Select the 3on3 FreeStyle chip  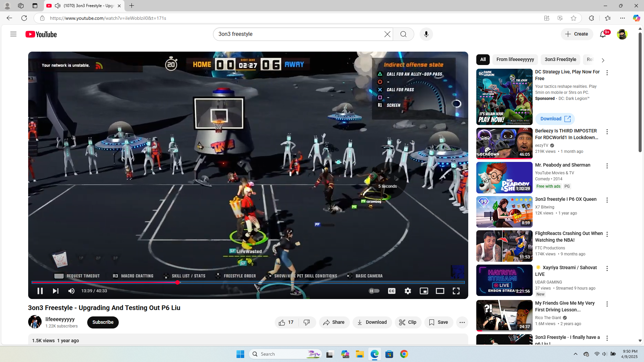click(x=560, y=59)
